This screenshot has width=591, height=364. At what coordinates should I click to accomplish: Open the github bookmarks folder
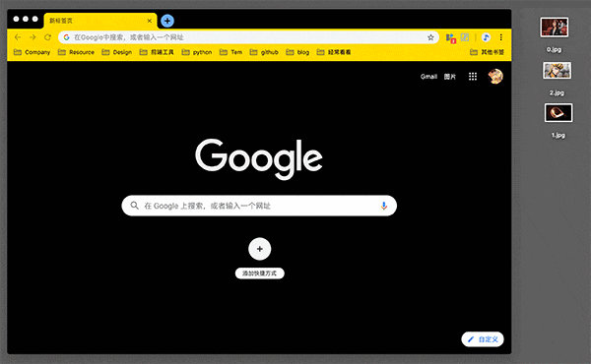coord(264,52)
